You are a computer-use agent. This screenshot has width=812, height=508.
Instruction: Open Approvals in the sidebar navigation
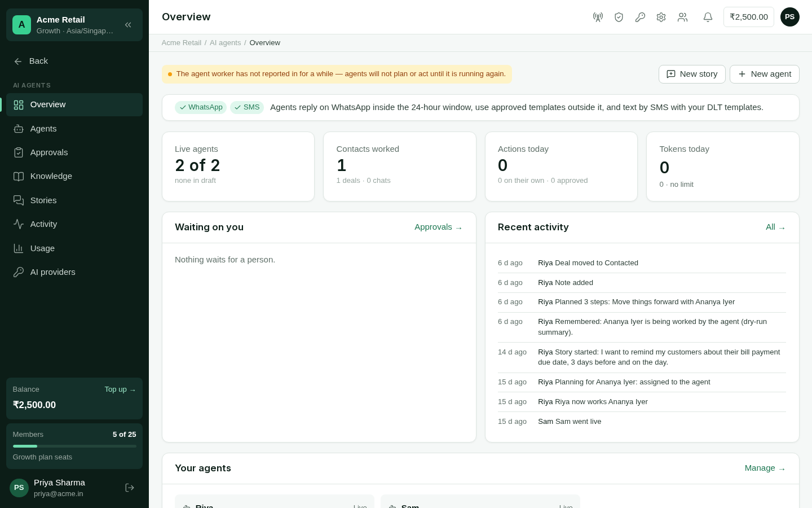[x=74, y=152]
